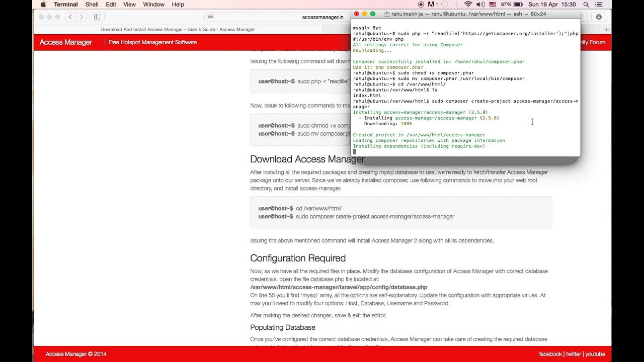Toggle Safari sidebar button
This screenshot has width=644, height=362.
click(97, 17)
